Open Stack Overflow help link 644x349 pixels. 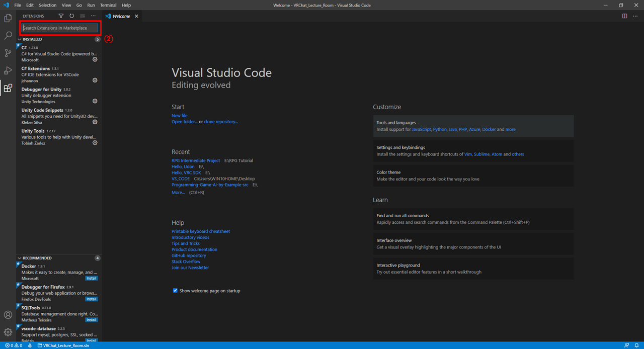(186, 261)
